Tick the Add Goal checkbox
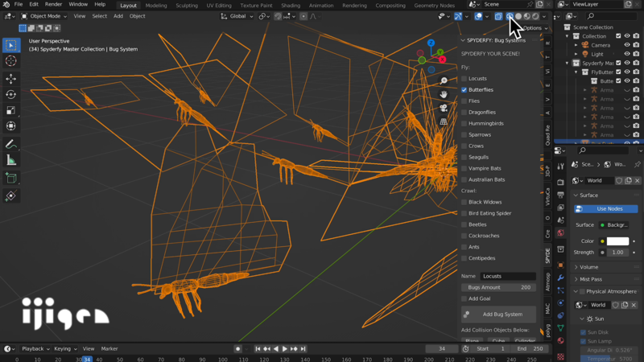 click(x=464, y=298)
